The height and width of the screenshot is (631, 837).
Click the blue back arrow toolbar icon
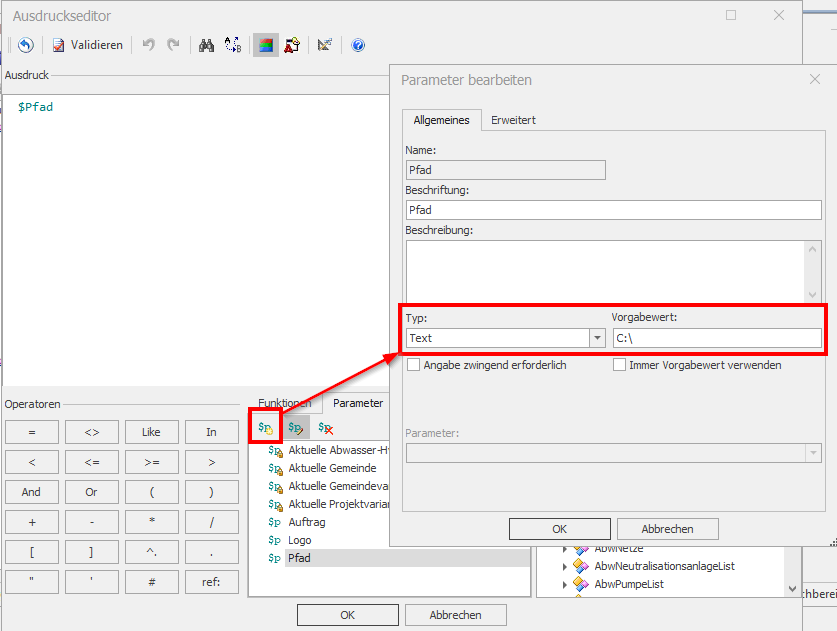point(26,45)
